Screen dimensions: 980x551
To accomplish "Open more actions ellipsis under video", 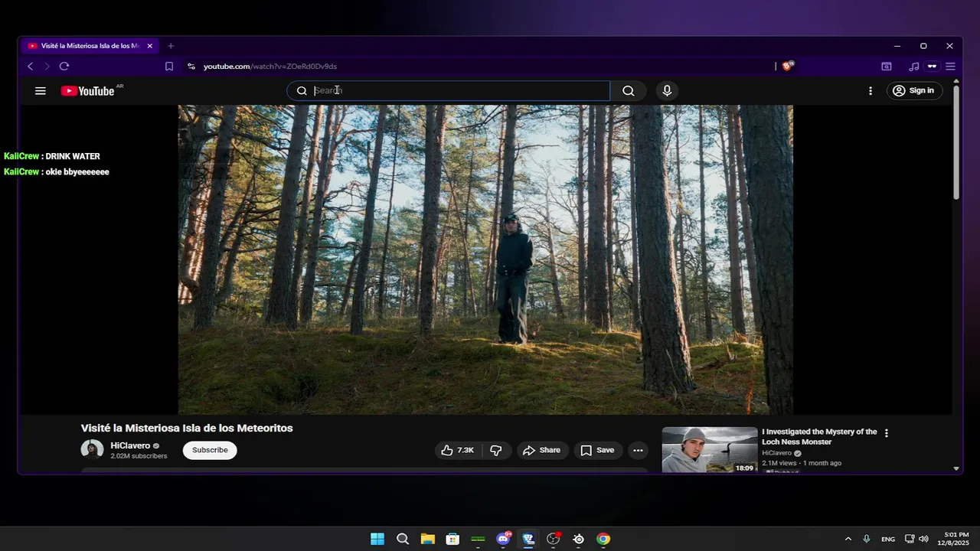I will pyautogui.click(x=638, y=450).
